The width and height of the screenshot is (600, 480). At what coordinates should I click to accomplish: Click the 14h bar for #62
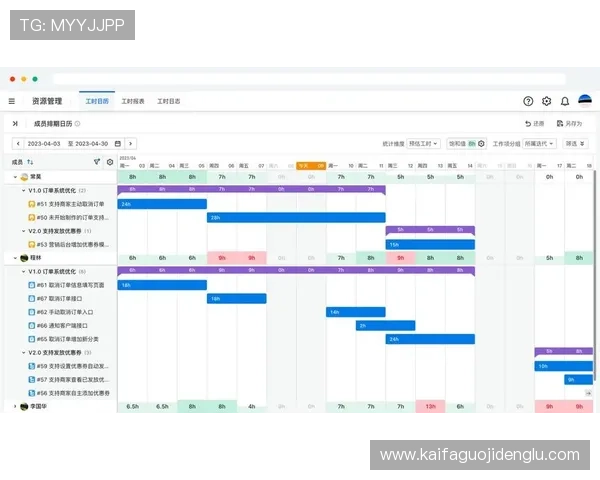(x=355, y=312)
